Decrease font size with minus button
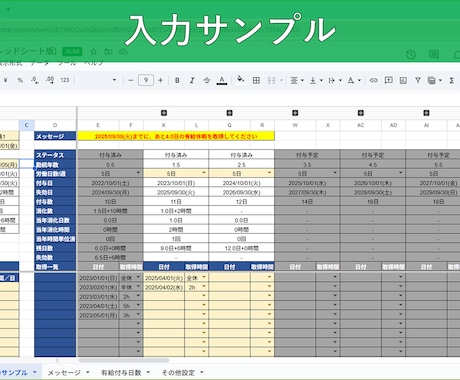The width and height of the screenshot is (460, 380). [131, 80]
